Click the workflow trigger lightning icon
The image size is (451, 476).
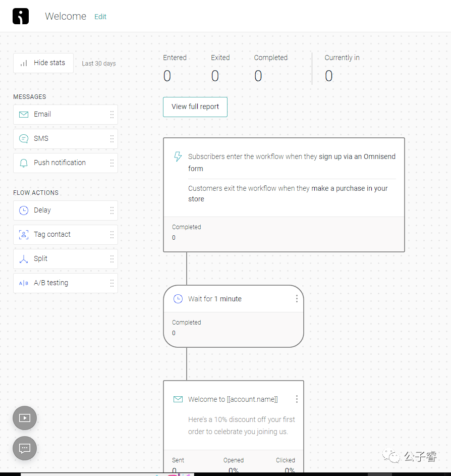pyautogui.click(x=178, y=156)
